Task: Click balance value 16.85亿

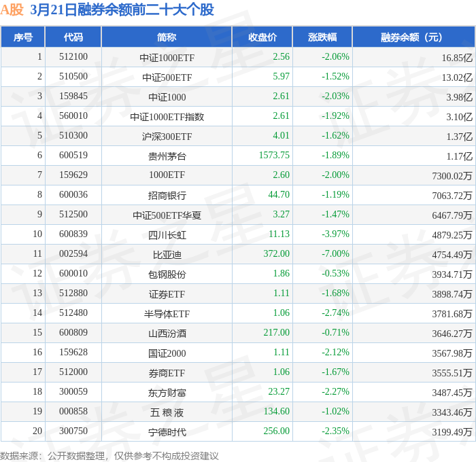Action: (x=457, y=58)
